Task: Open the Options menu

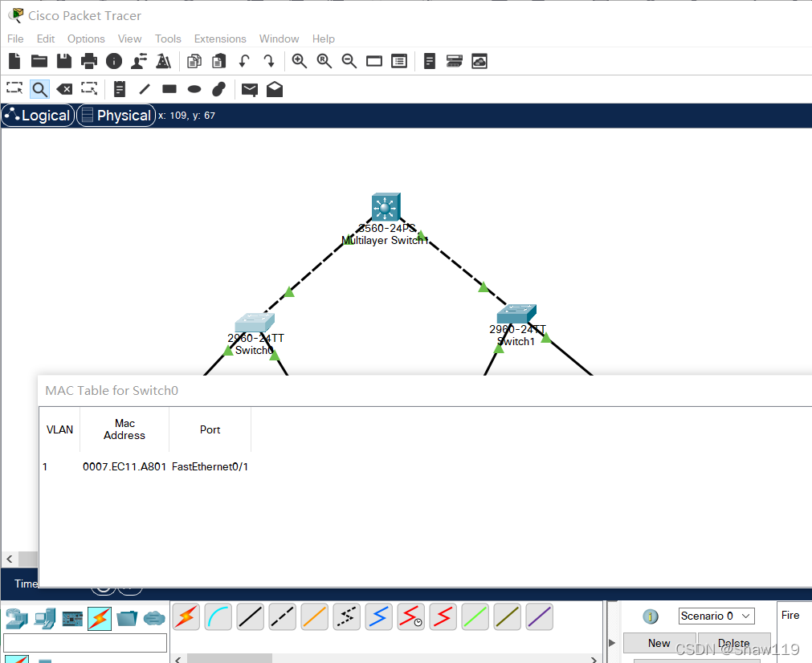Action: coord(86,39)
